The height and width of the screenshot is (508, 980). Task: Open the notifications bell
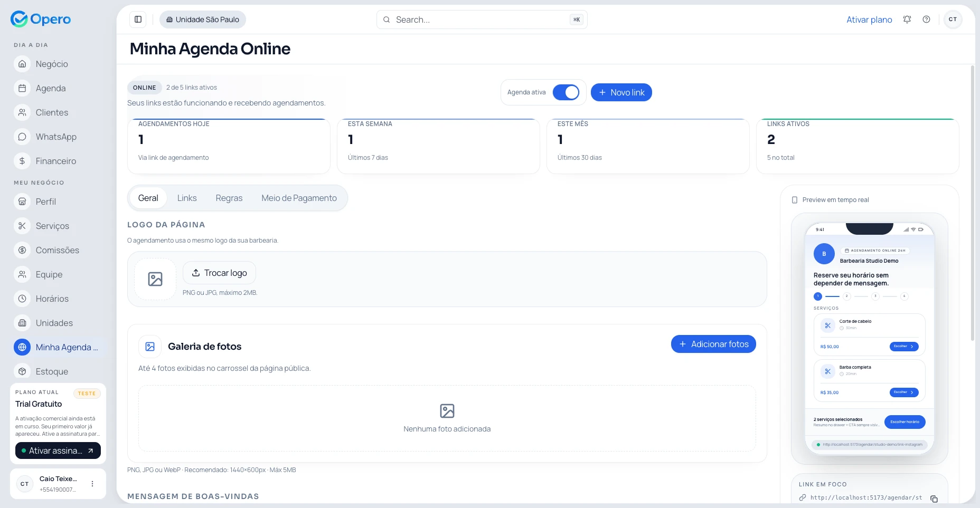coord(907,20)
